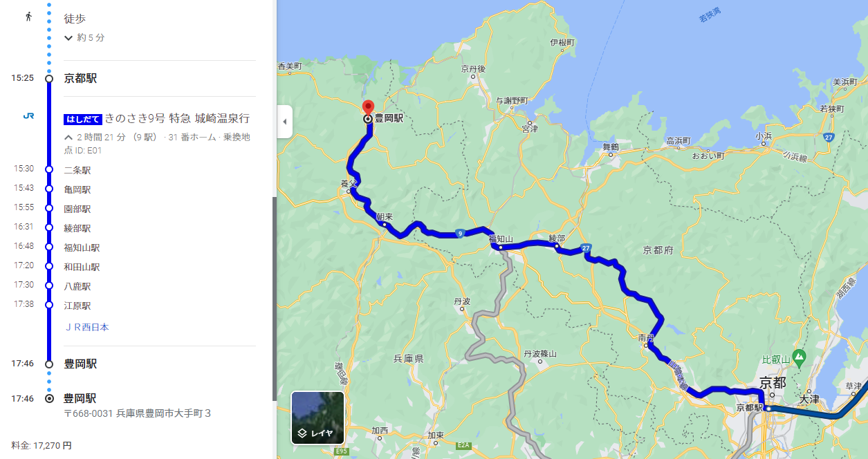Click the はしだて train line badge
This screenshot has height=459, width=868.
tap(83, 119)
